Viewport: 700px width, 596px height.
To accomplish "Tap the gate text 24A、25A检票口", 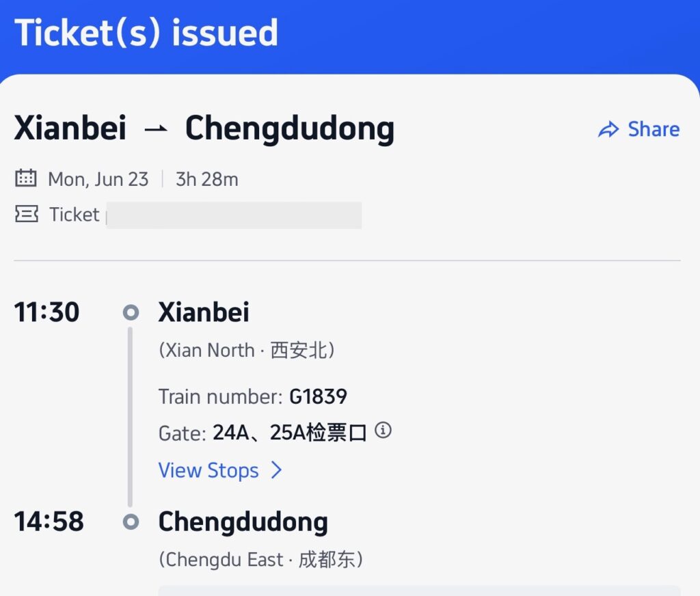I will pyautogui.click(x=290, y=433).
